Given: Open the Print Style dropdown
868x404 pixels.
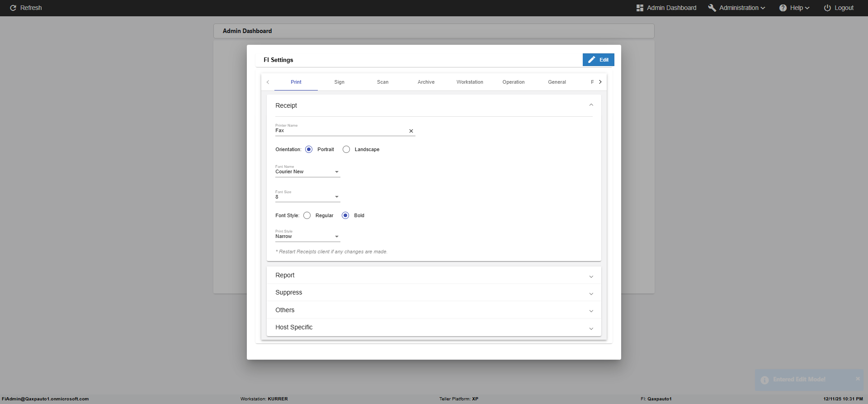Looking at the screenshot, I should (307, 236).
